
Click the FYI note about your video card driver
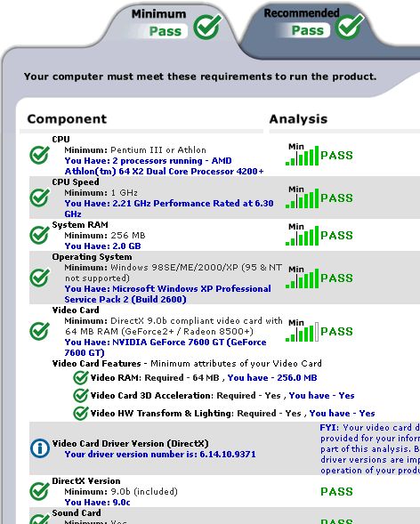[x=369, y=448]
